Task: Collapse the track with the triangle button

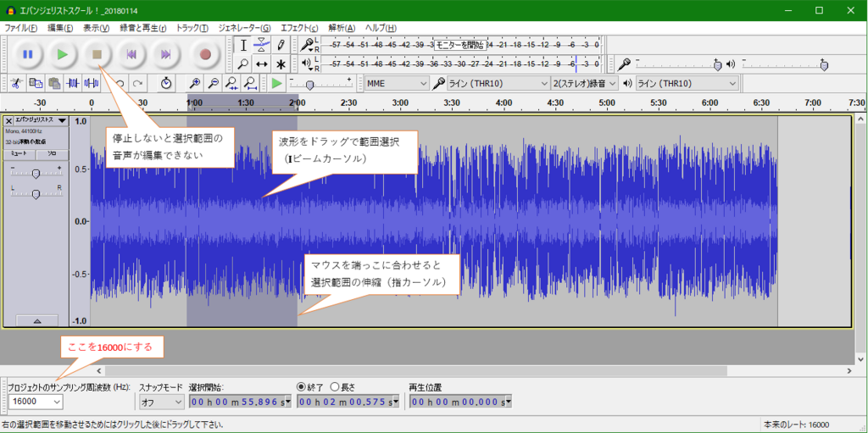Action: click(37, 320)
